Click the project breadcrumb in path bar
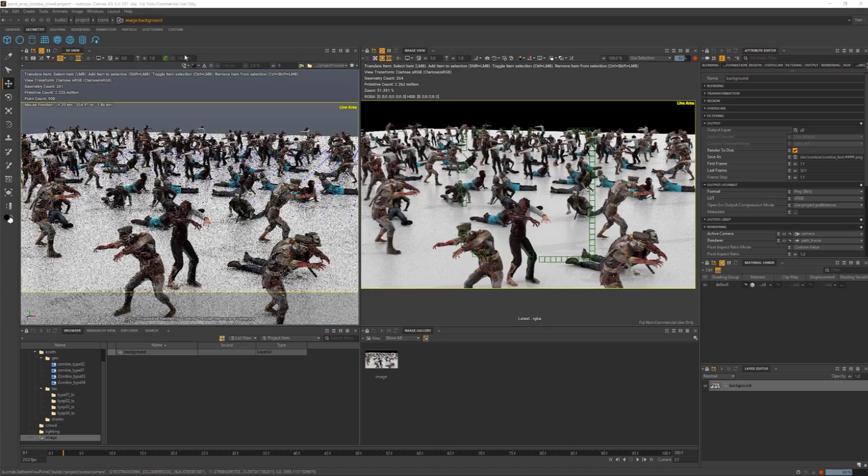 82,20
